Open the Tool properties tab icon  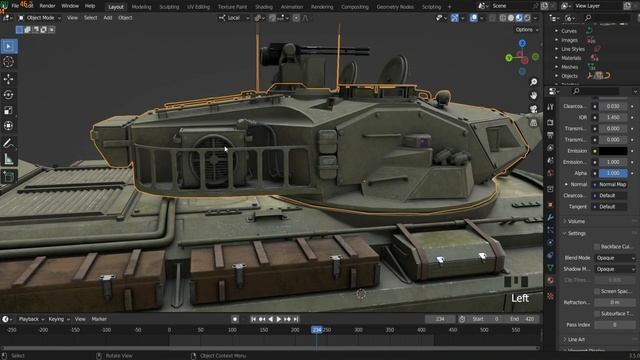click(x=550, y=107)
